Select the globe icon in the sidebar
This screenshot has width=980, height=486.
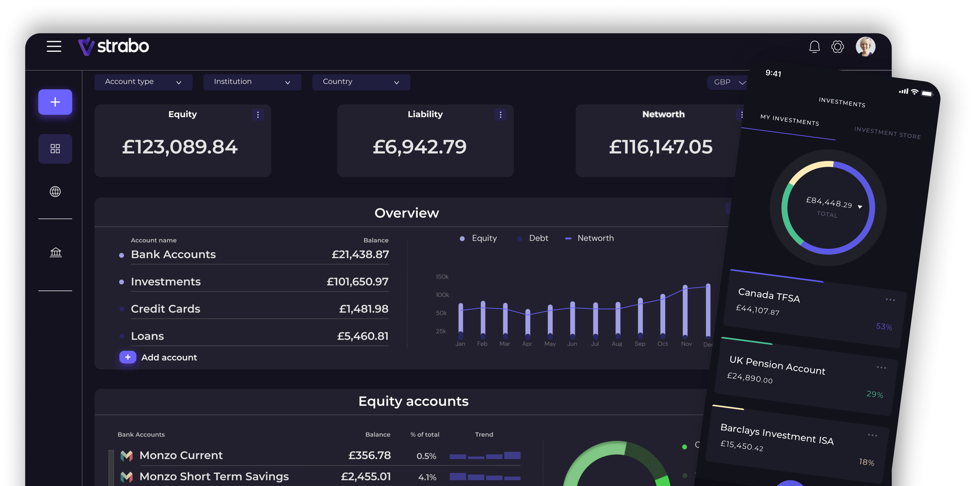click(x=55, y=192)
